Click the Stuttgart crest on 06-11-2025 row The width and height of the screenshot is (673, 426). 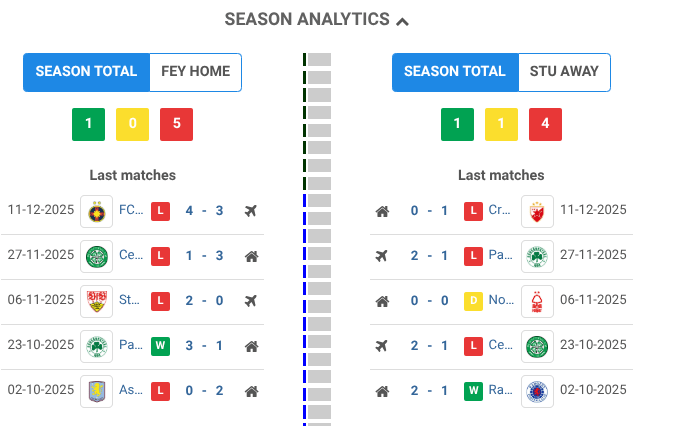pos(96,299)
